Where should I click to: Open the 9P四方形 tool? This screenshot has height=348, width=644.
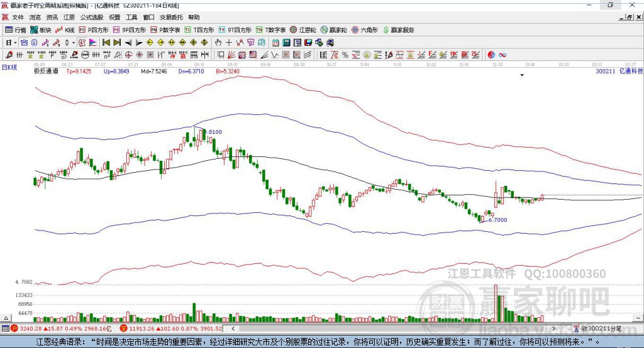130,30
